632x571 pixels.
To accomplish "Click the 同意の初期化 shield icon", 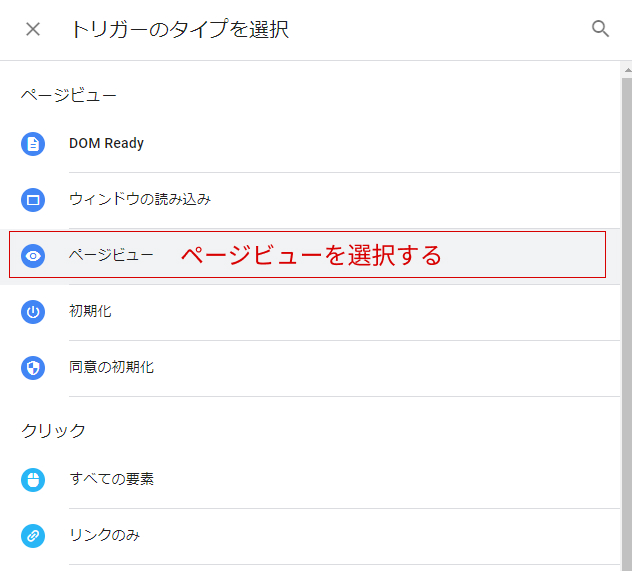I will 33,368.
